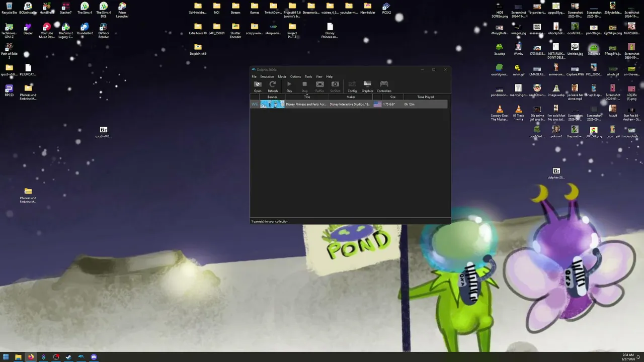Click the 1.75 GiB size cell
Image resolution: width=644 pixels, height=362 pixels.
point(389,104)
